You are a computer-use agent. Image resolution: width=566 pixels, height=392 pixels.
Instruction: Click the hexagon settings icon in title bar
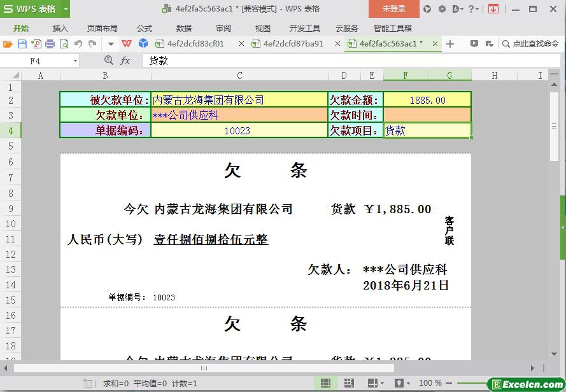(442, 9)
